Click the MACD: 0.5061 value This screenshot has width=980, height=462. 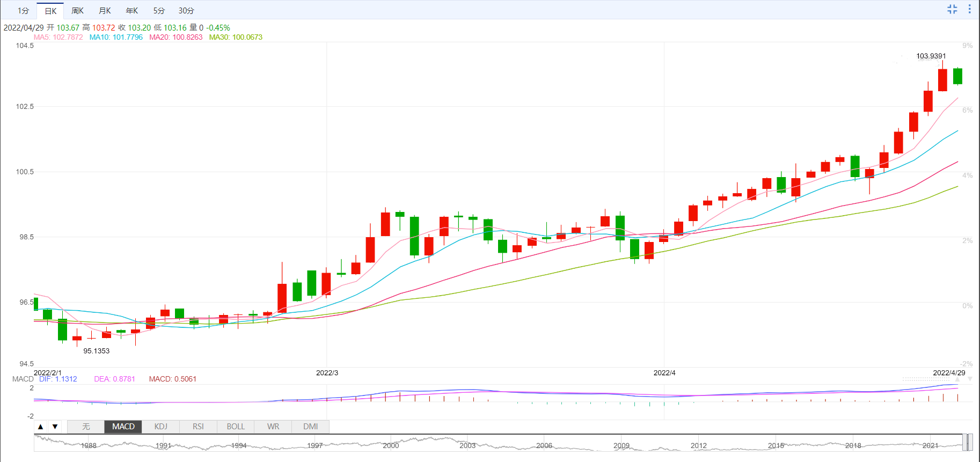(173, 379)
